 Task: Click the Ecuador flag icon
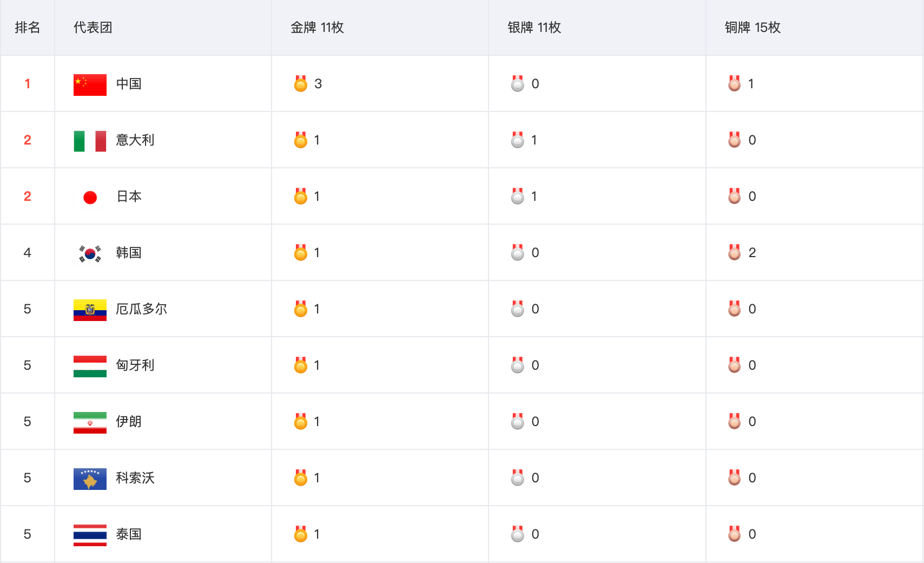[x=90, y=310]
